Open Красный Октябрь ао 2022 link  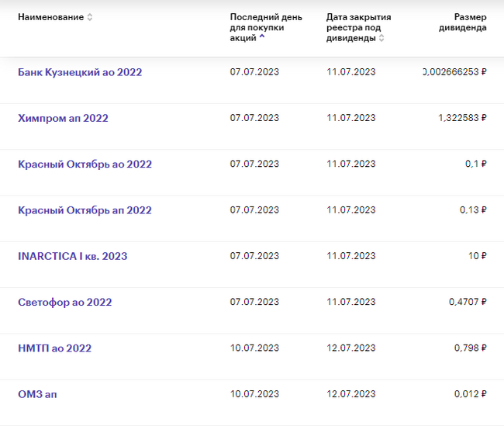click(x=85, y=164)
